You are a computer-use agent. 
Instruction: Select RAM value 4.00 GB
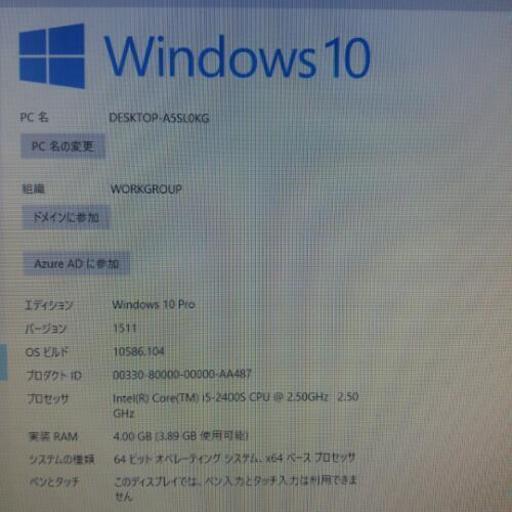pos(181,436)
